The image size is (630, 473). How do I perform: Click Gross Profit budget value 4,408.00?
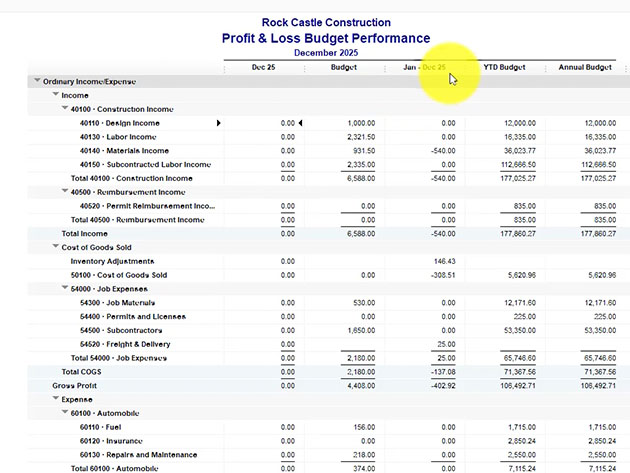[361, 386]
